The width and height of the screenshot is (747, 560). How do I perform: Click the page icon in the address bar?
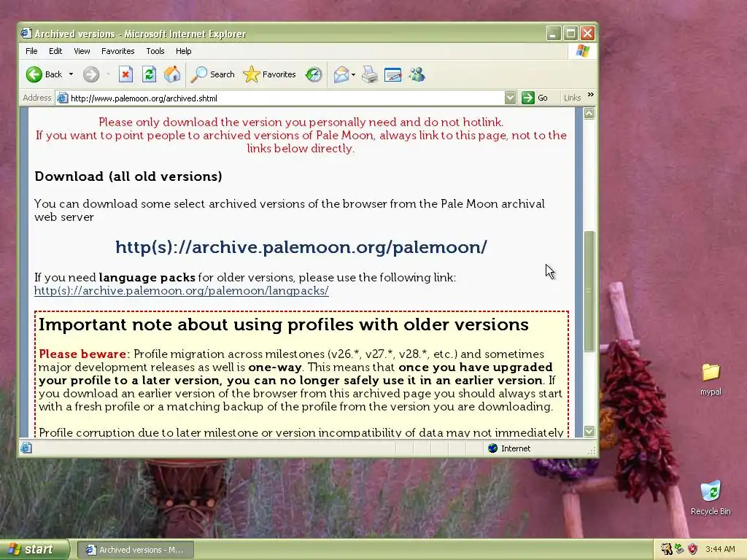click(63, 98)
